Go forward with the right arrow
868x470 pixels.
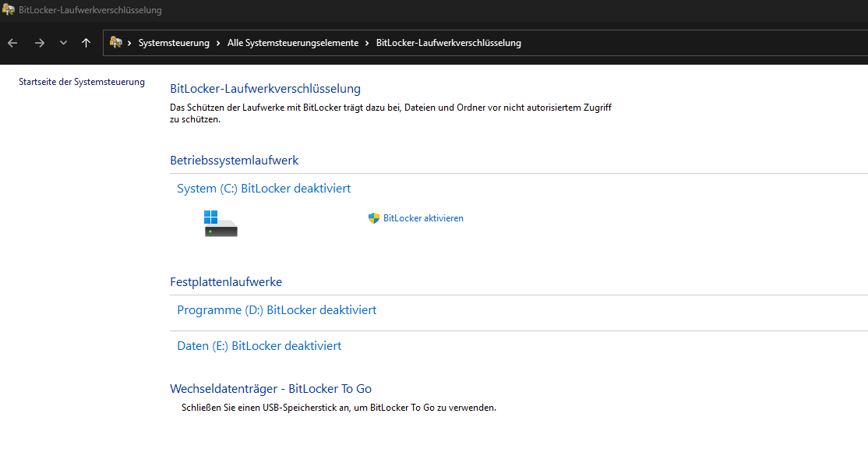39,43
